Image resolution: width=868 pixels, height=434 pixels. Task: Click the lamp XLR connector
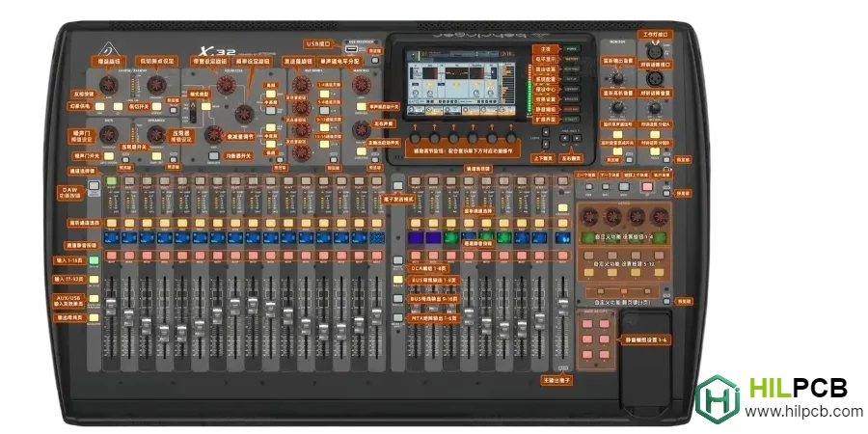(656, 51)
